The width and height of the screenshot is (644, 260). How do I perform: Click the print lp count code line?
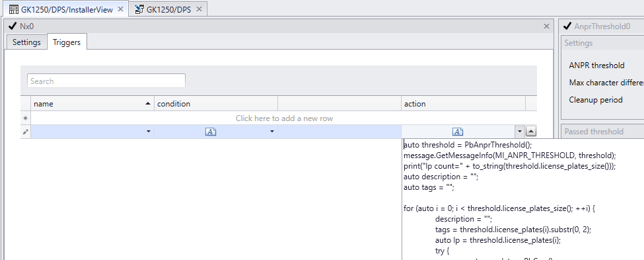(510, 166)
